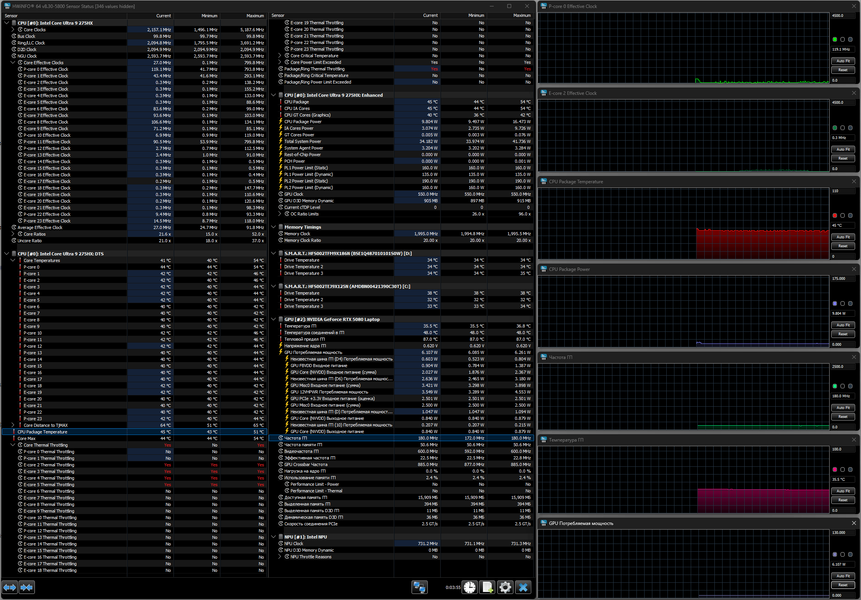Collapse the GPU [#2] NVIDIA GeForce RTX 5080 Laptop group
Screen dimensions: 861x600
coord(273,319)
